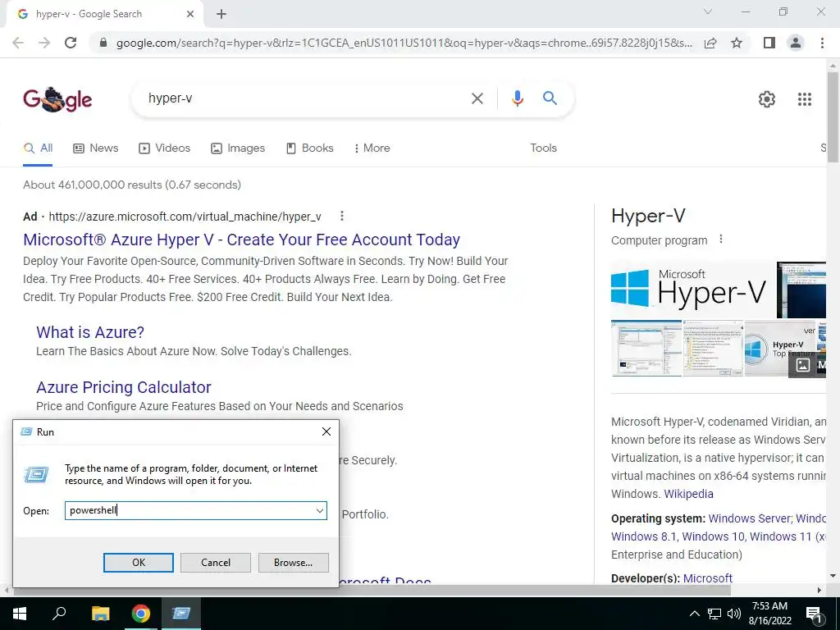The height and width of the screenshot is (630, 840).
Task: Open the Windows Features dialog thumbnail
Action: click(x=713, y=348)
